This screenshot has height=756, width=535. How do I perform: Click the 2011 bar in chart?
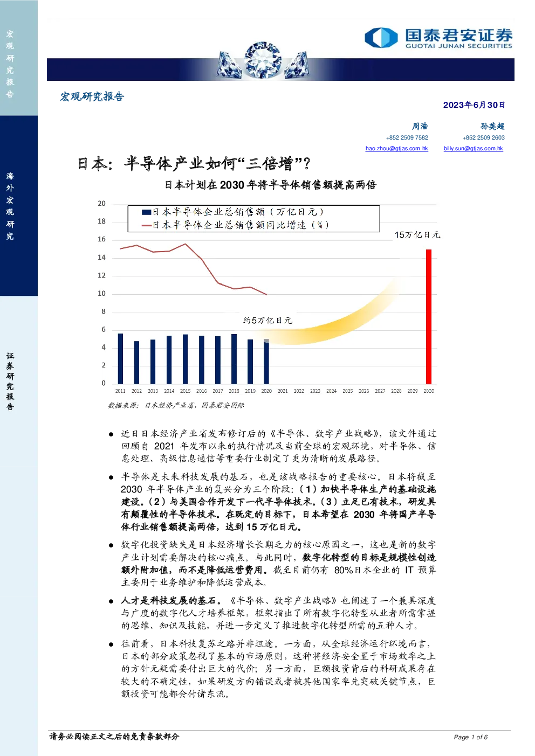tap(120, 358)
